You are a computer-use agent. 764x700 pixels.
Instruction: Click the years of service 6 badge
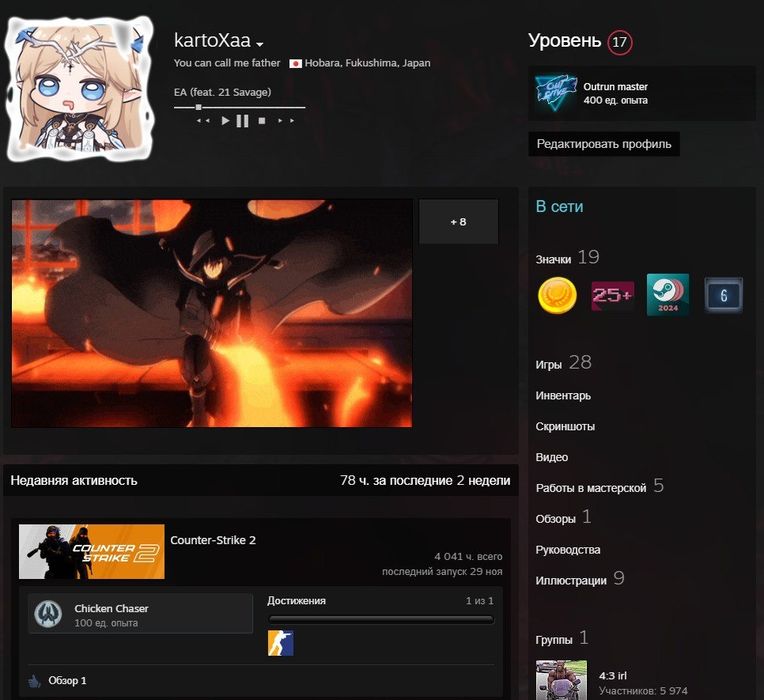pyautogui.click(x=724, y=295)
